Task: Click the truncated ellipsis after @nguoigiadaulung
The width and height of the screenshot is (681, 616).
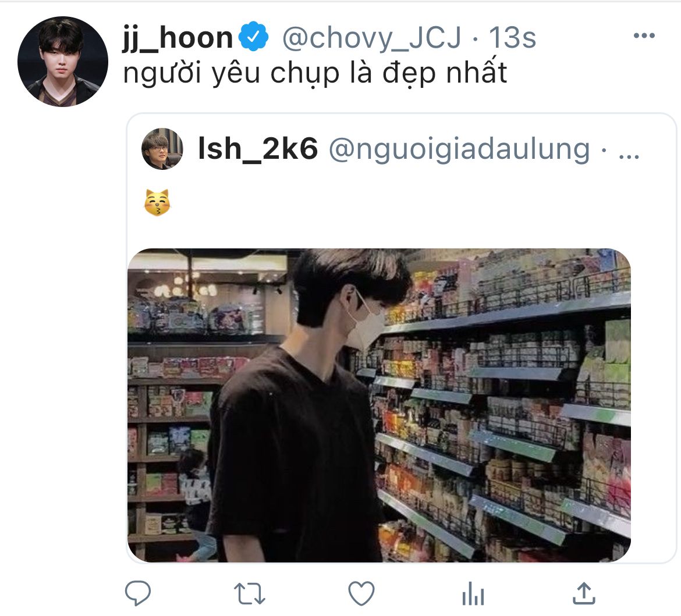Action: (x=629, y=155)
